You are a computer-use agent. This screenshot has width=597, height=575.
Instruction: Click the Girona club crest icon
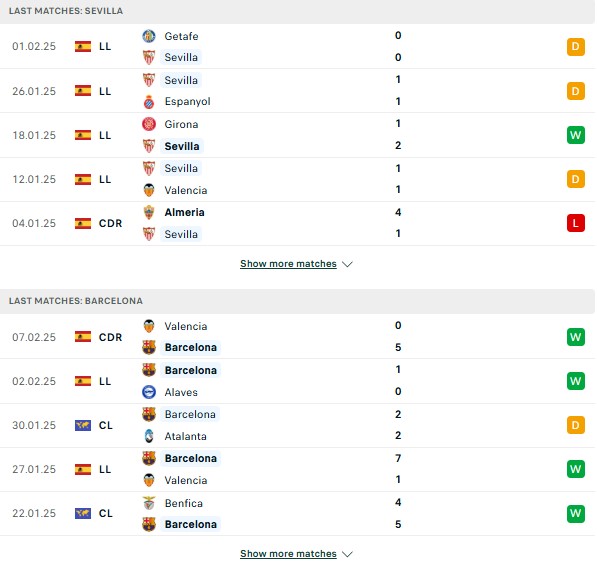pos(149,124)
